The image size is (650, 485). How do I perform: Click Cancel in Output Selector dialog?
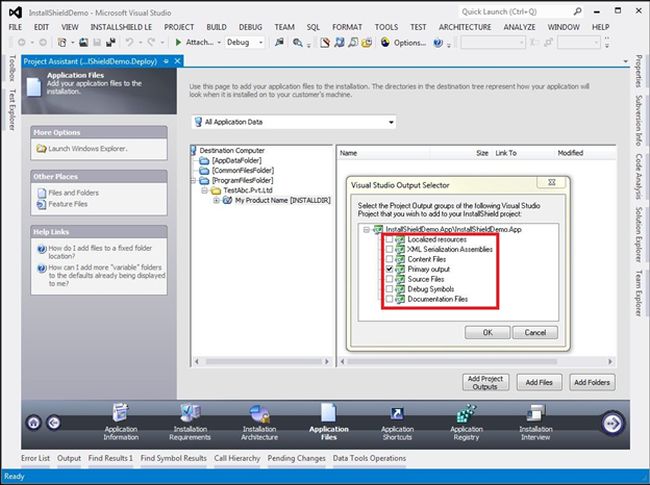pyautogui.click(x=535, y=332)
